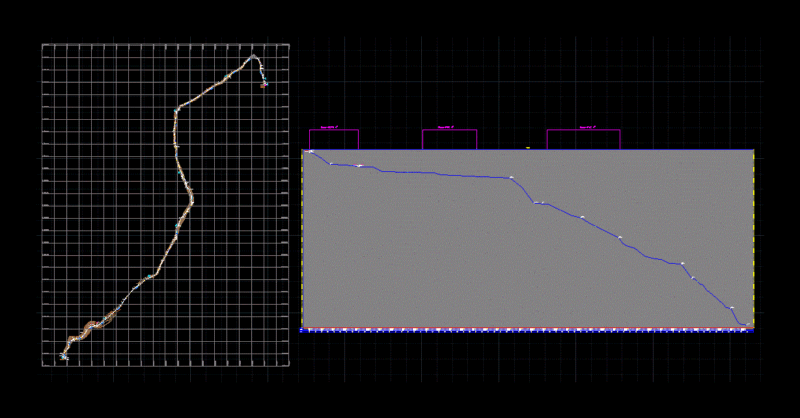Select the middle magenta bracket above the profile
The height and width of the screenshot is (418, 800).
coord(449,139)
